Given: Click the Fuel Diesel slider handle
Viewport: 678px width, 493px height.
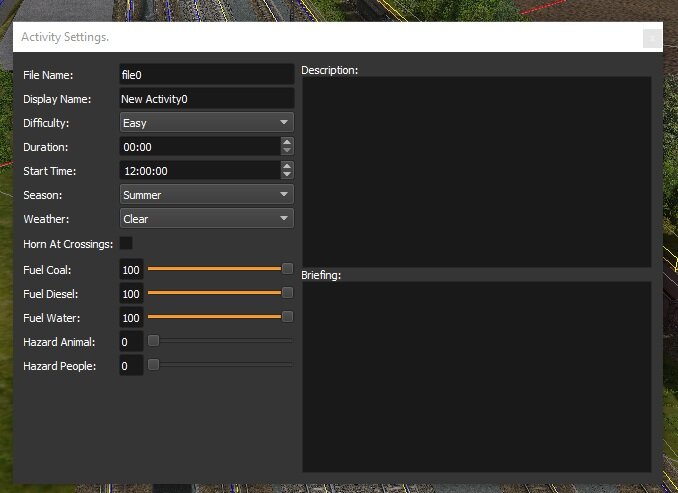Looking at the screenshot, I should pos(288,293).
